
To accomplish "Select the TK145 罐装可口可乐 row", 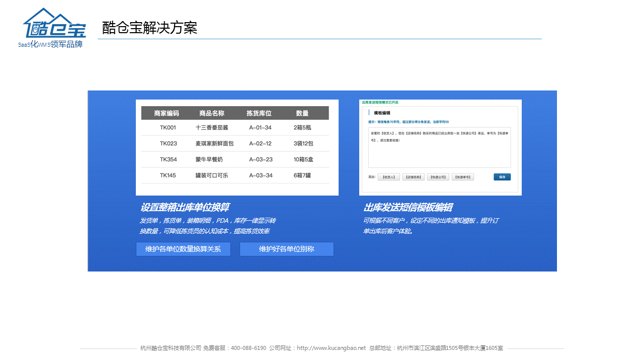I will click(x=235, y=175).
